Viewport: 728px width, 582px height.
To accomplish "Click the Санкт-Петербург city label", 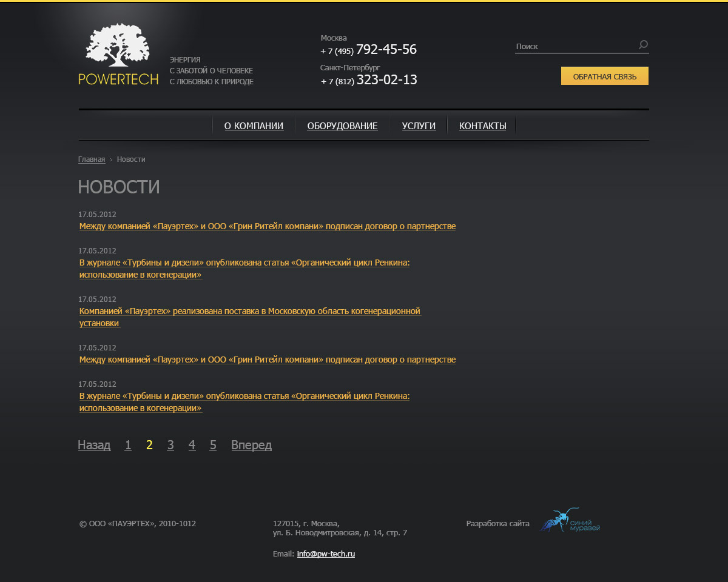I will tap(350, 67).
